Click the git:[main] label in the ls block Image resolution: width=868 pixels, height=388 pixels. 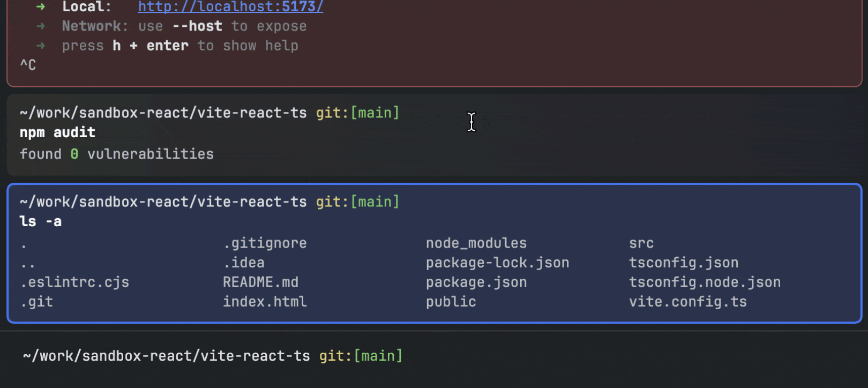click(x=357, y=202)
